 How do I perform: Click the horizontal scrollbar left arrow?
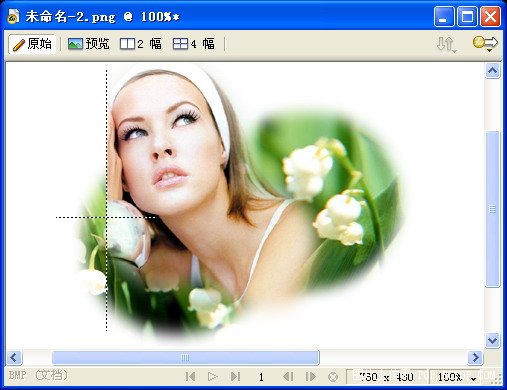click(14, 358)
